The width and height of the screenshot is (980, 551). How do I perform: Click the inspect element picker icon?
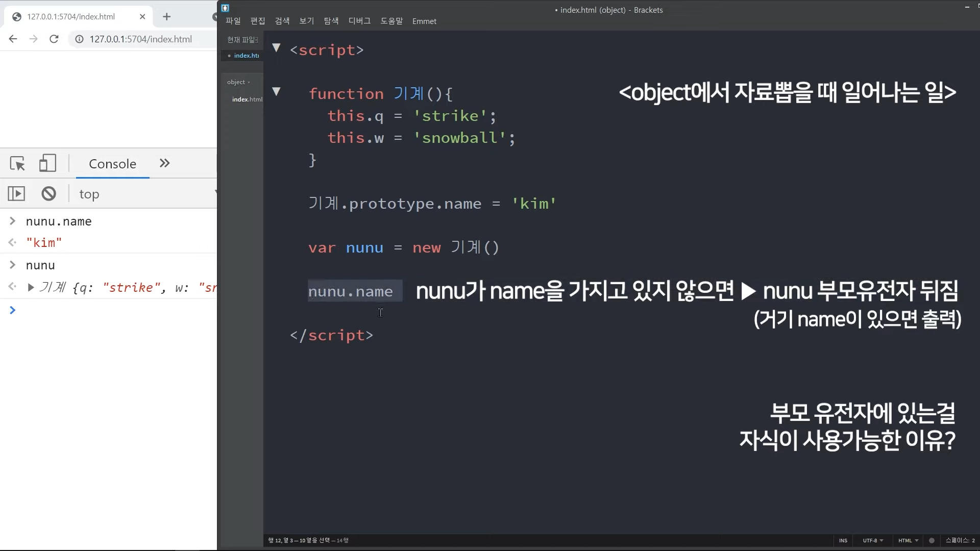click(x=17, y=164)
